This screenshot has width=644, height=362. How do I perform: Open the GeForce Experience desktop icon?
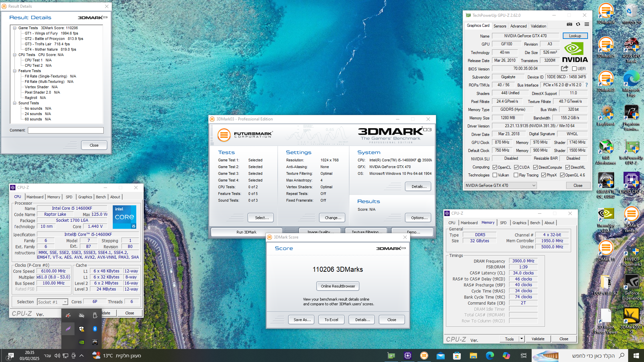click(x=632, y=287)
